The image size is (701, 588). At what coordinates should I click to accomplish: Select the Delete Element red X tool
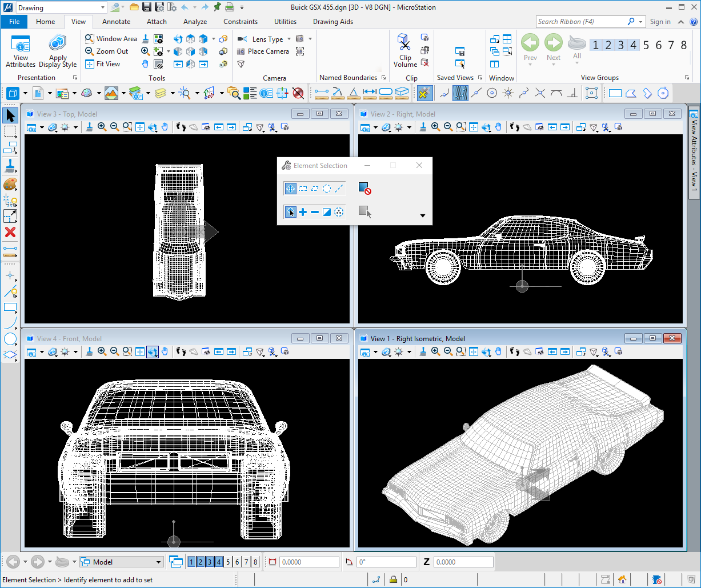(x=10, y=232)
